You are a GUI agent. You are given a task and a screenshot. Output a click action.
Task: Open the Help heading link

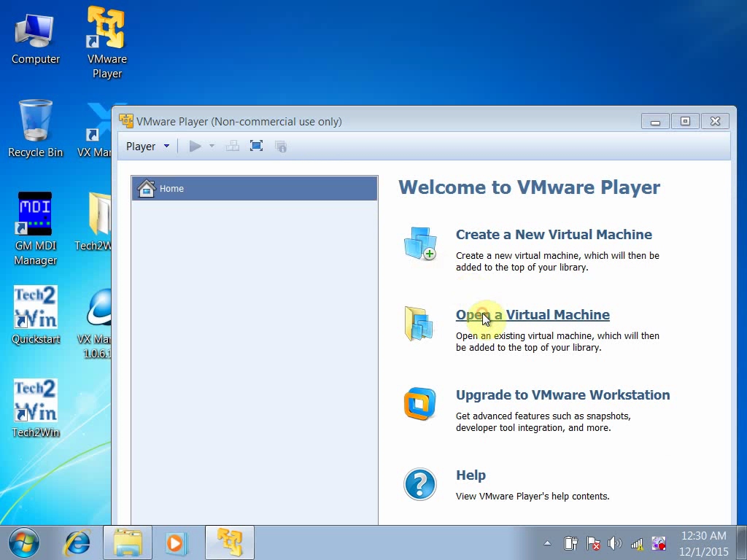click(471, 475)
